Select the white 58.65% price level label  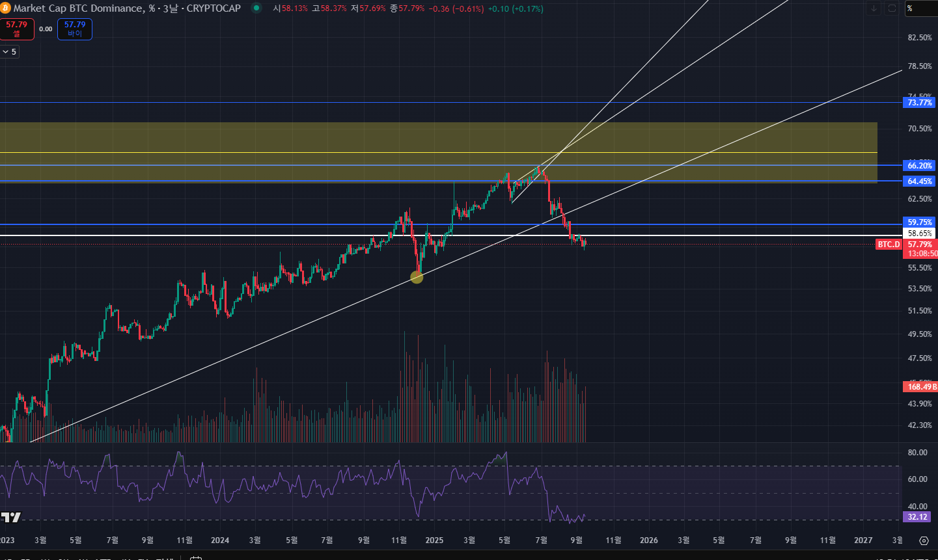(920, 233)
